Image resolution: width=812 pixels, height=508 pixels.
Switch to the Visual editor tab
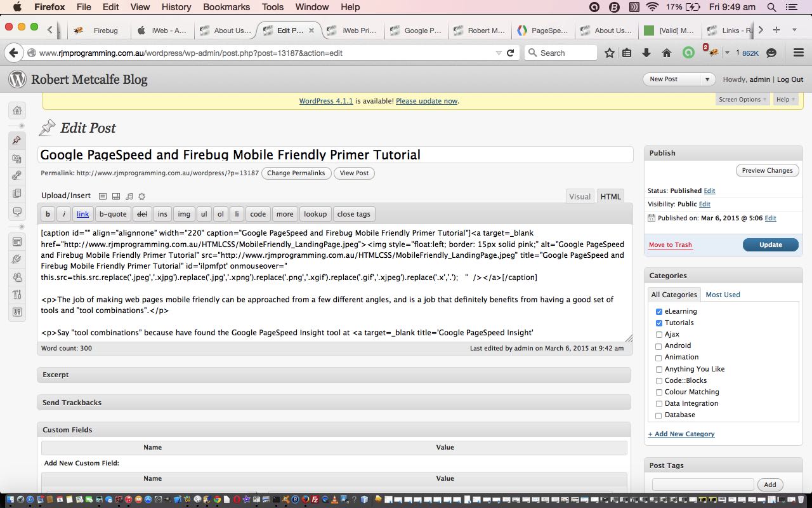pos(580,196)
